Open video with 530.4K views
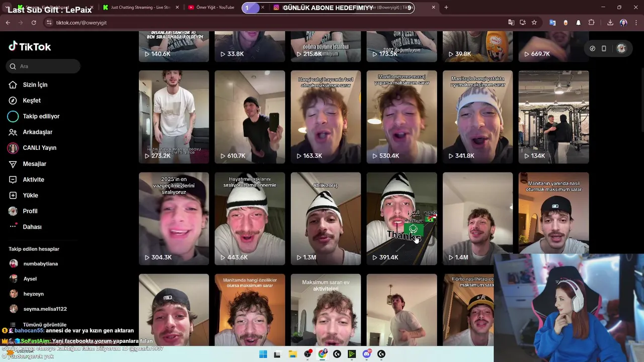The image size is (644, 362). point(401,117)
